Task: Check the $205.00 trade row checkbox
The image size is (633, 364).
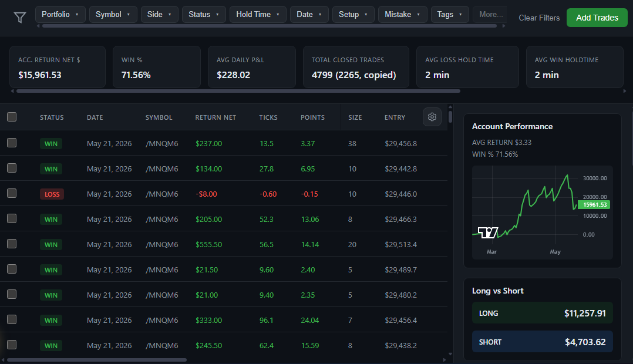Action: (12, 218)
